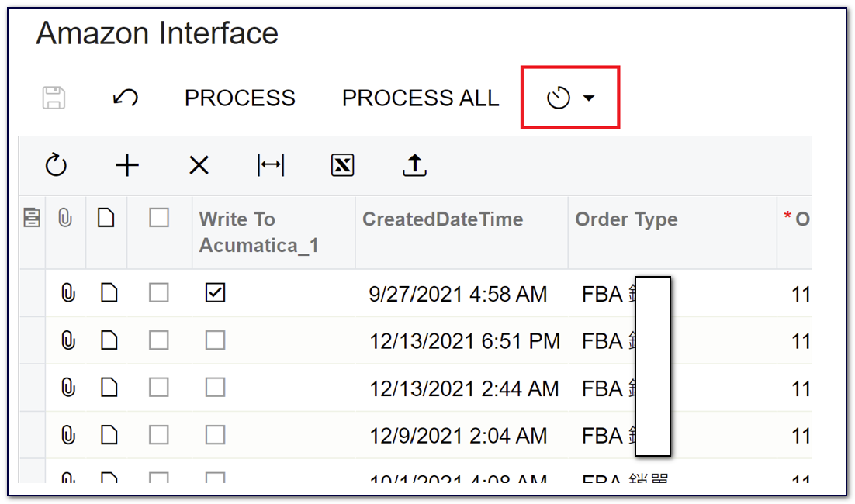Click the Upload arrow icon
This screenshot has height=504, width=855.
414,165
